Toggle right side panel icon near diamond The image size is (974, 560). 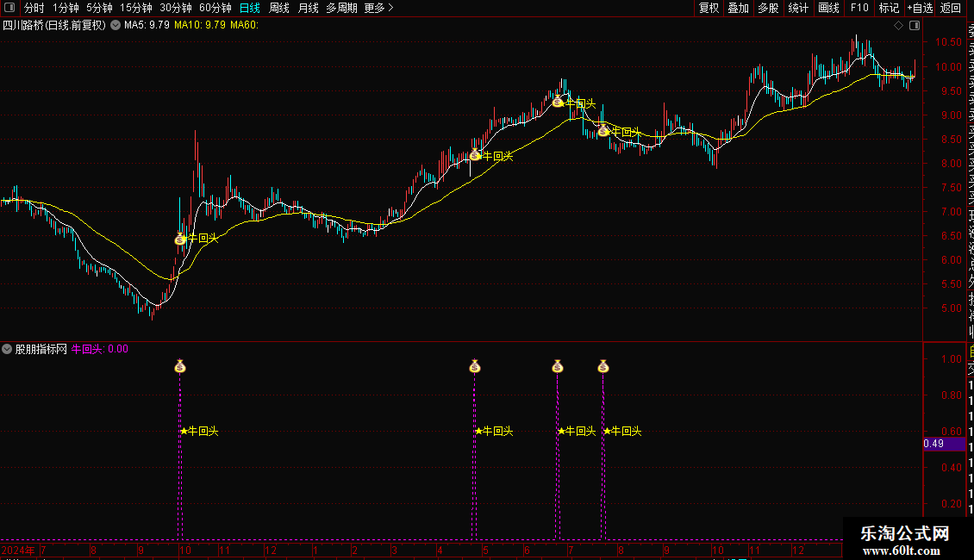[x=915, y=26]
